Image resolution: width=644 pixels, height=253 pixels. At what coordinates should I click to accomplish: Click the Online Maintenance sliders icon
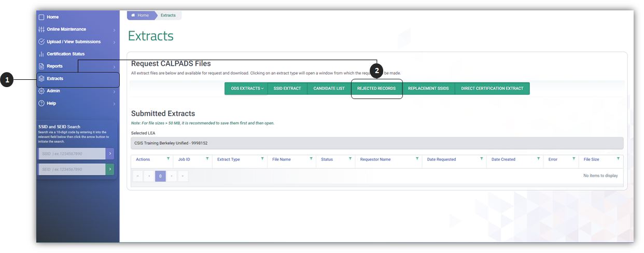point(41,30)
